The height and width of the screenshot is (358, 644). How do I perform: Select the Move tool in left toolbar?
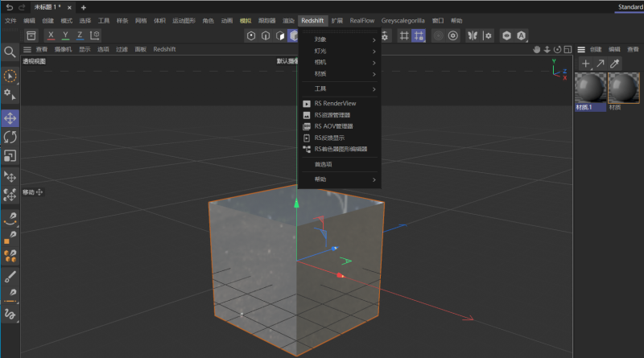pos(10,118)
